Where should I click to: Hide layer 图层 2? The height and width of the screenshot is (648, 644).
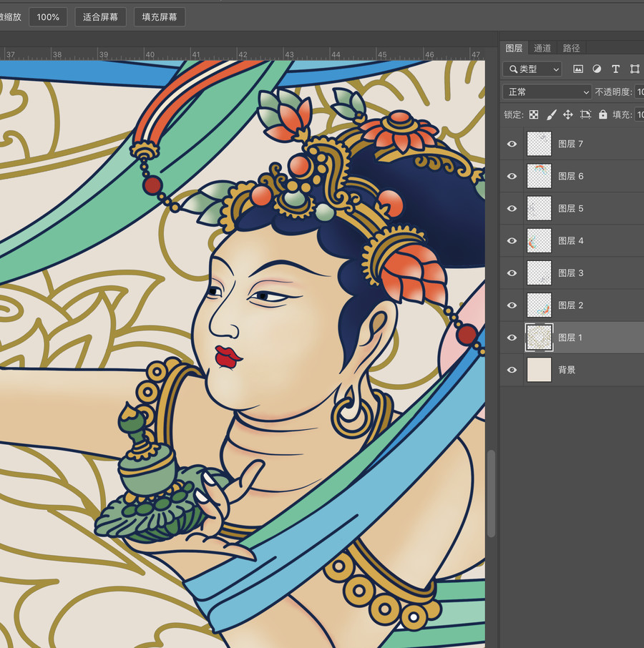pyautogui.click(x=512, y=305)
